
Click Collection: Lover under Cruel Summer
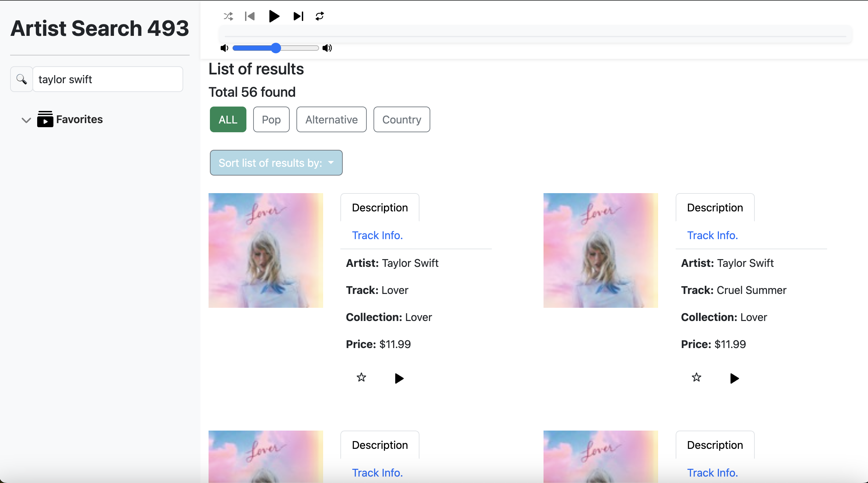[724, 317]
